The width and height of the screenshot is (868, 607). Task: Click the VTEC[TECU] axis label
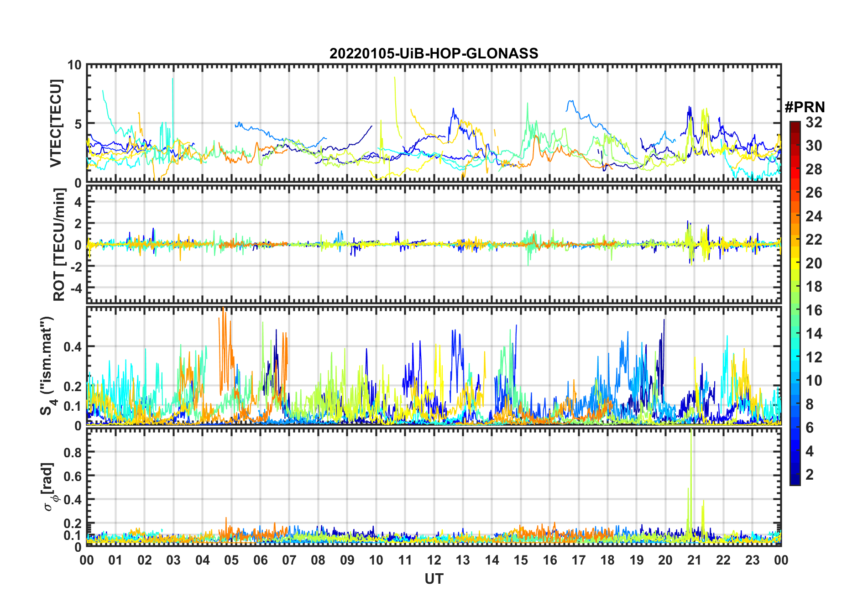coord(56,124)
